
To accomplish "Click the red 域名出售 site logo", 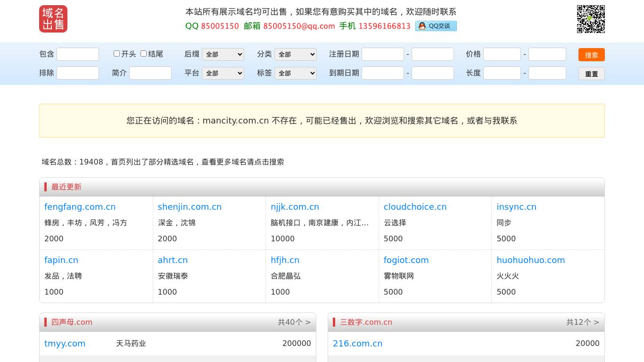I will click(x=53, y=19).
